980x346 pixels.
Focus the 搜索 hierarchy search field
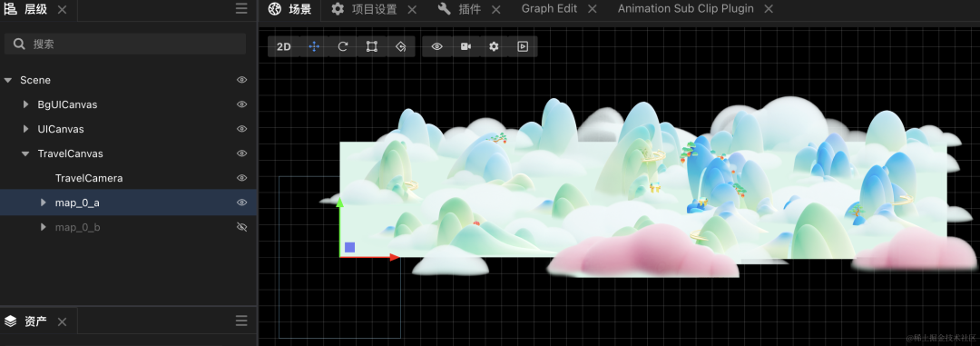point(125,44)
